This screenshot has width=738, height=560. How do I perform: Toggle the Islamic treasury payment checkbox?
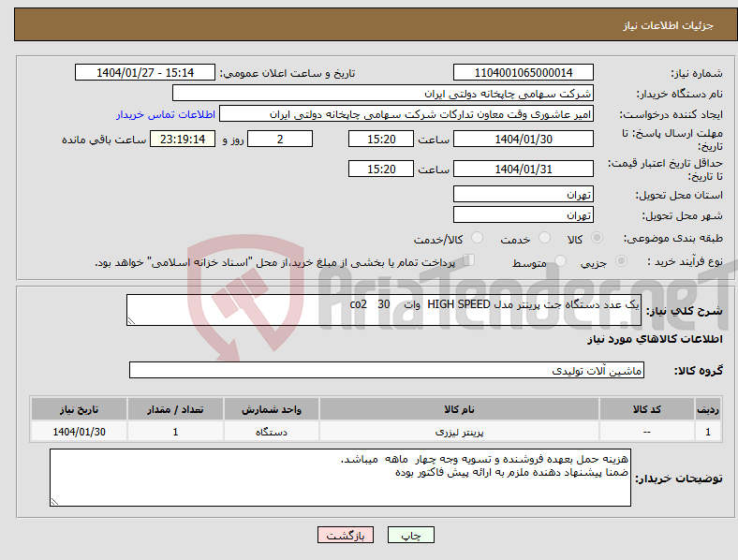pos(469,260)
